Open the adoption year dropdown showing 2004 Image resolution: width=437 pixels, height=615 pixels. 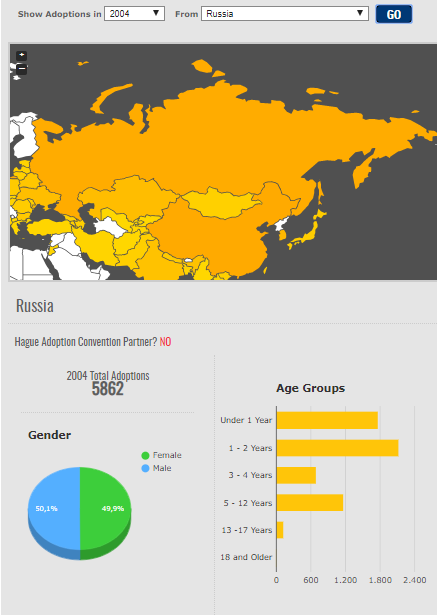coord(134,14)
